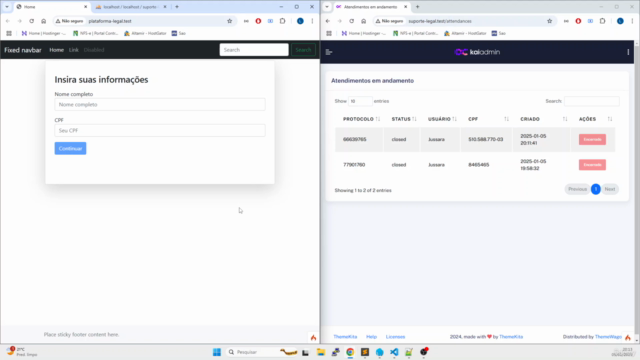Click the red Opera-style extension in right browser
640x360 pixels.
578,21
